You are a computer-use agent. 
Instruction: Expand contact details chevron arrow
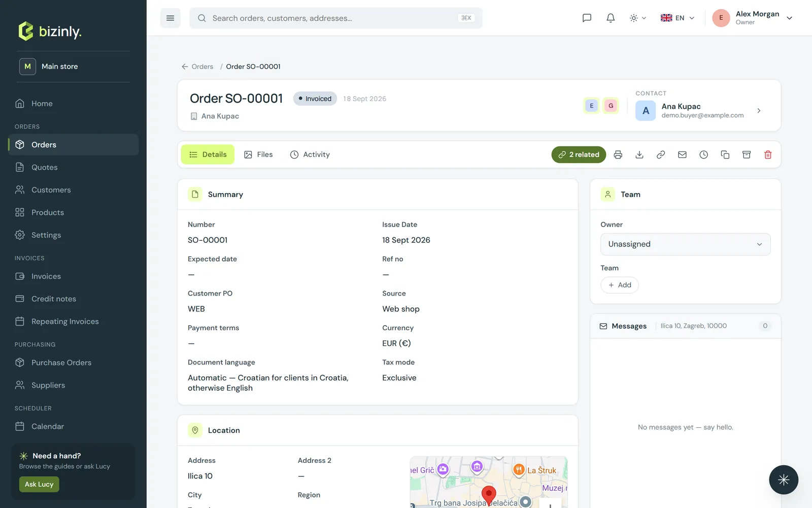[x=759, y=110]
